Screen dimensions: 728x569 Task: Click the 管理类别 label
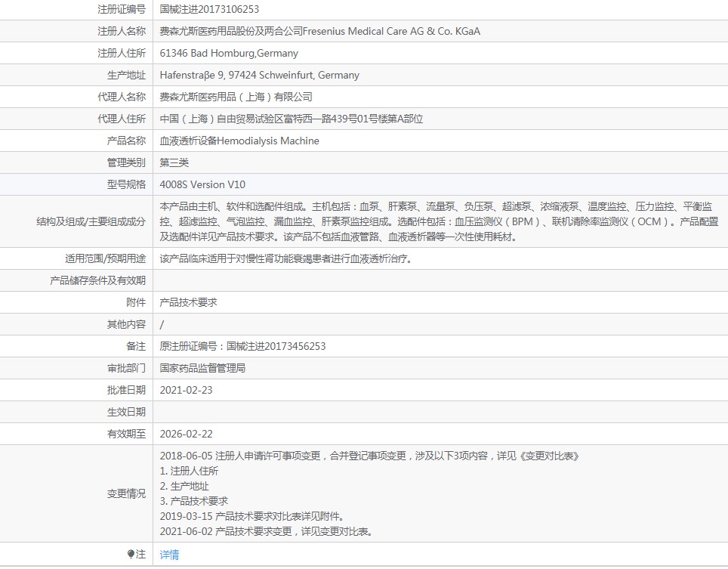(x=126, y=162)
